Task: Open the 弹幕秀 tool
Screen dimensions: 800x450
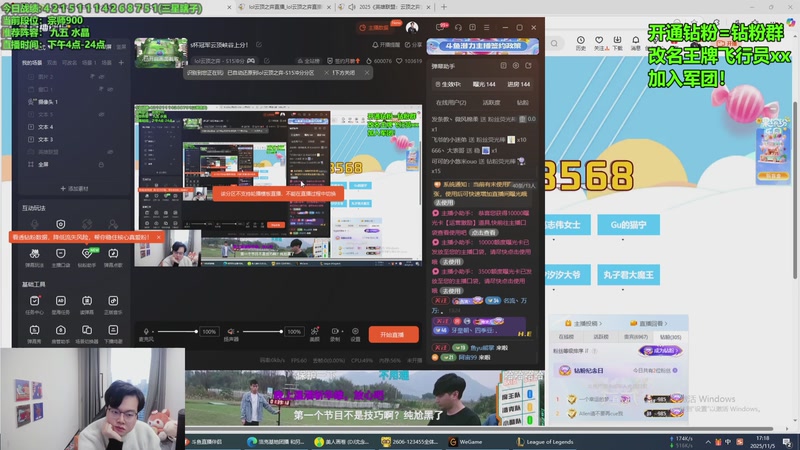Action: pyautogui.click(x=34, y=334)
